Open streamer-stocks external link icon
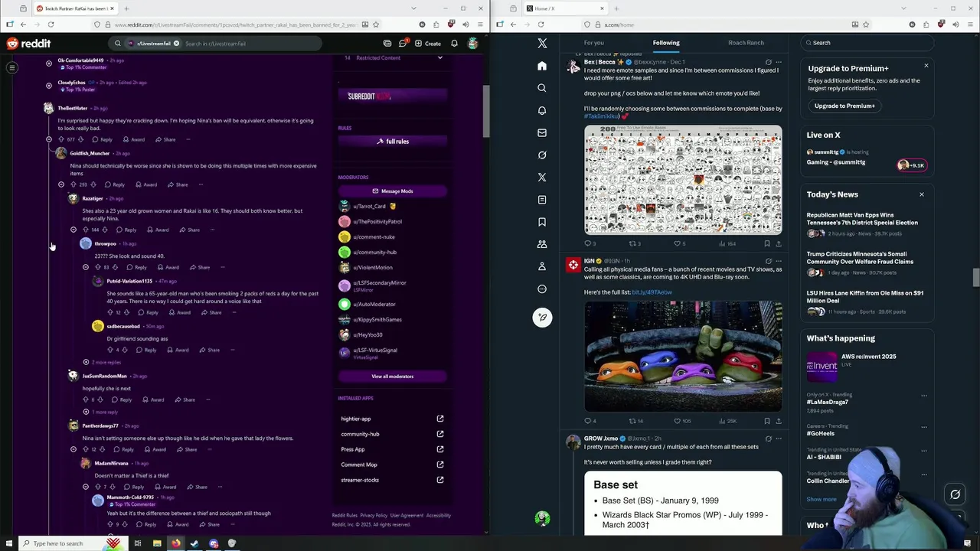The width and height of the screenshot is (980, 551). click(x=439, y=480)
